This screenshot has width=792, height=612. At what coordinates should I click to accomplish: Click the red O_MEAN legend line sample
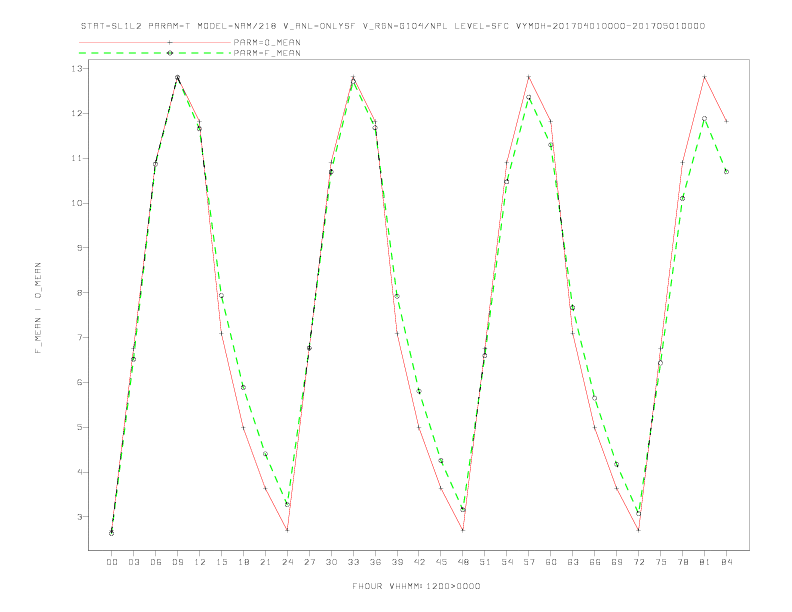point(155,42)
